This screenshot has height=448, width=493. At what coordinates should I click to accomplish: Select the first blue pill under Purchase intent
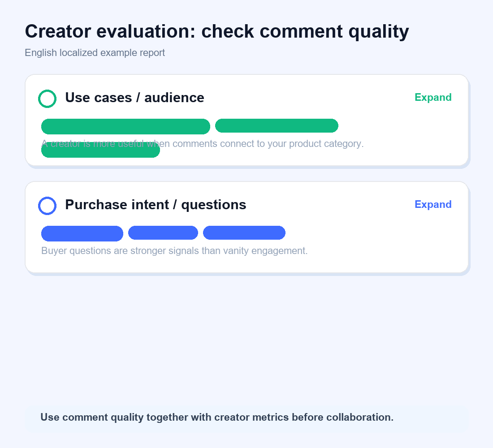point(82,233)
